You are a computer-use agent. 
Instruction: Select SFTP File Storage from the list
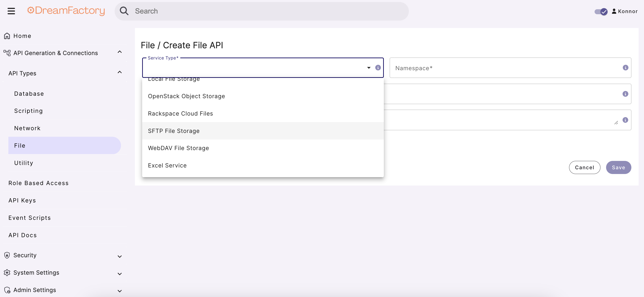tap(174, 130)
